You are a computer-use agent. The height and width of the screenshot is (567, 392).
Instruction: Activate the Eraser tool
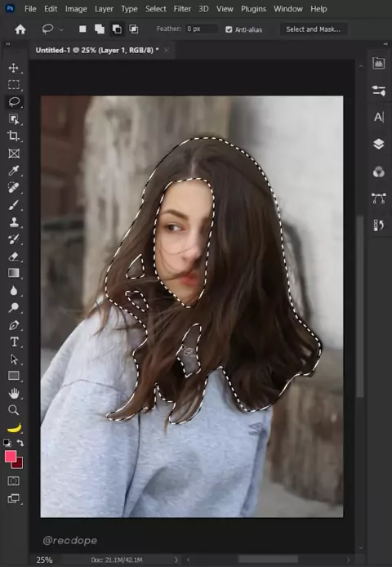coord(14,257)
